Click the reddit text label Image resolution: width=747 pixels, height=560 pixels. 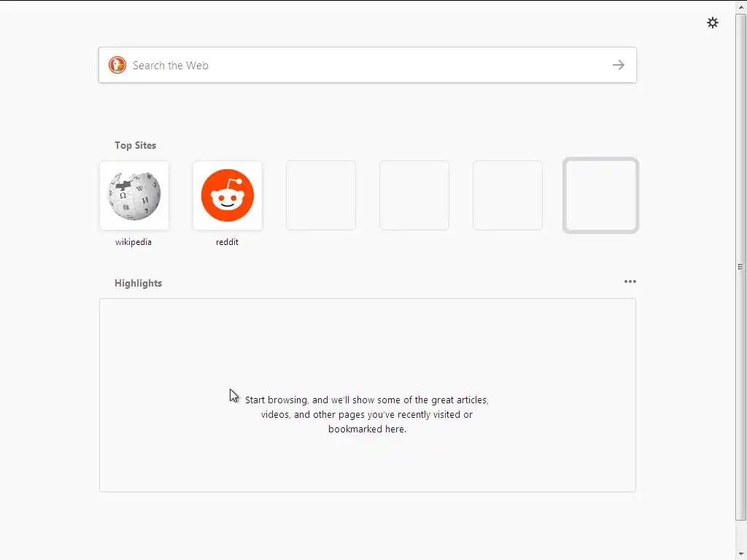tap(228, 242)
